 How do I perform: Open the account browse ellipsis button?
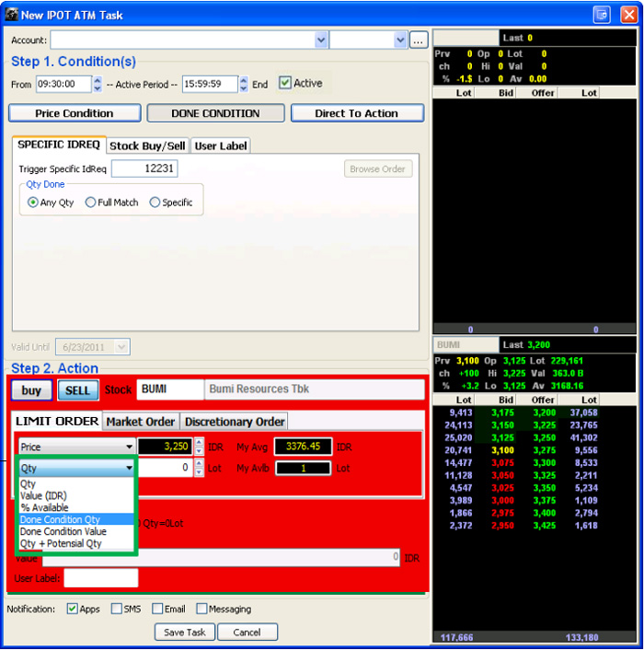419,41
